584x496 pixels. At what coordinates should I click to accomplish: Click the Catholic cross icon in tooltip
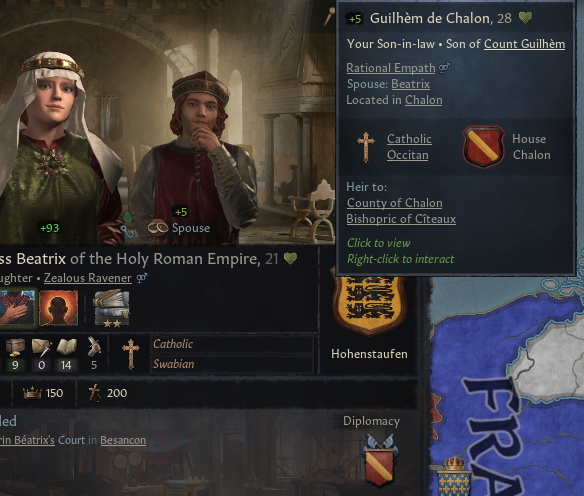pos(366,147)
